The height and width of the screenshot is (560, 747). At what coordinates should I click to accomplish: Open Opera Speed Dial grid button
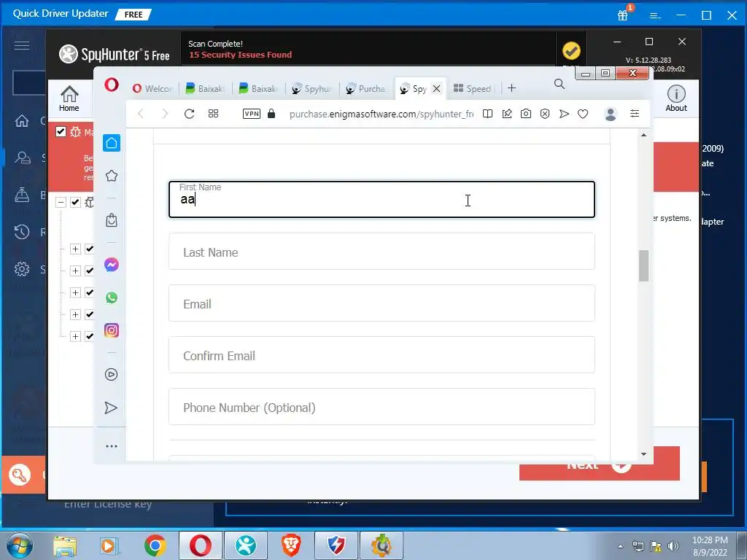coord(214,113)
